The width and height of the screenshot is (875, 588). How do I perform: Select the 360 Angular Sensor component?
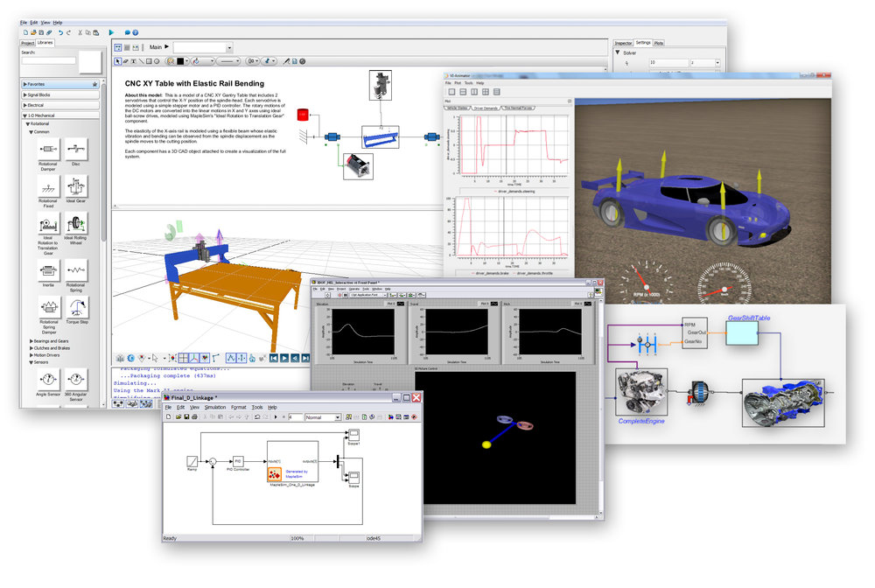coord(74,377)
